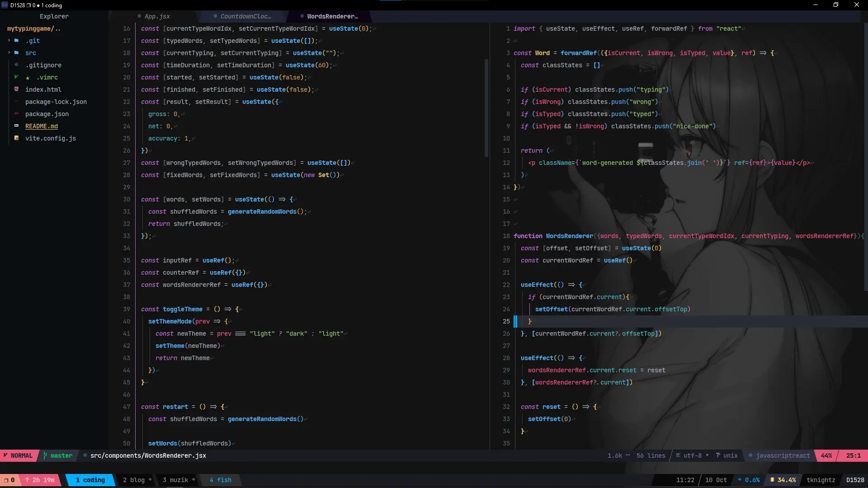Click the master branch name in the statusline
Screen dimensions: 868x488
click(61, 455)
